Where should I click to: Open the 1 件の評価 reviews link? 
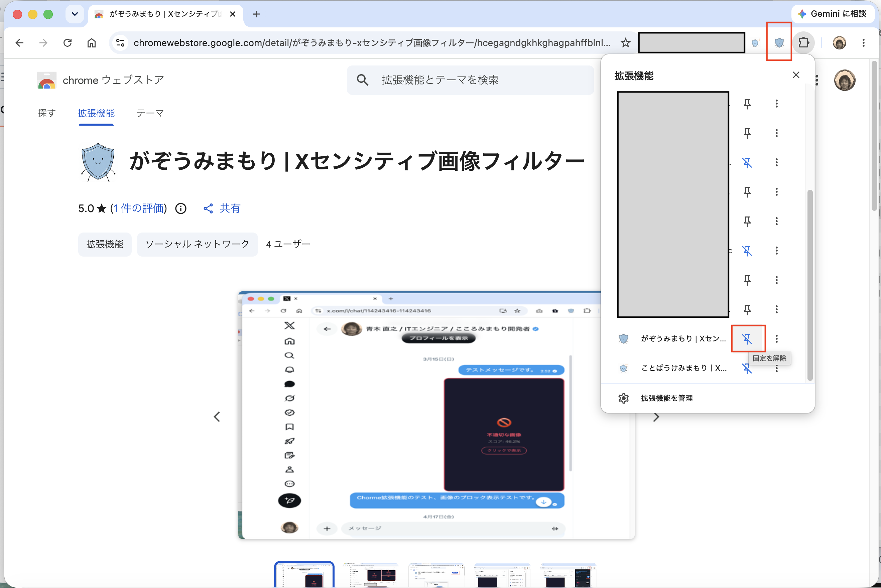click(138, 208)
